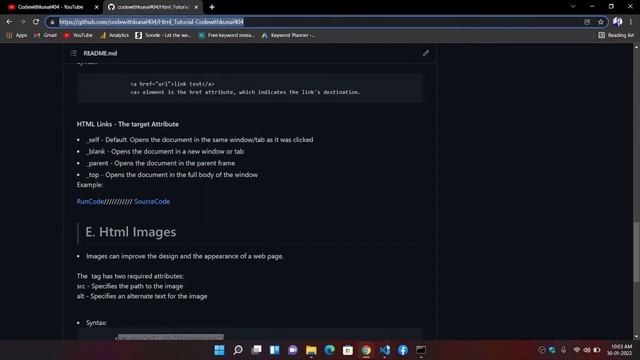Go back to previous page
This screenshot has height=360, width=640.
tap(9, 22)
